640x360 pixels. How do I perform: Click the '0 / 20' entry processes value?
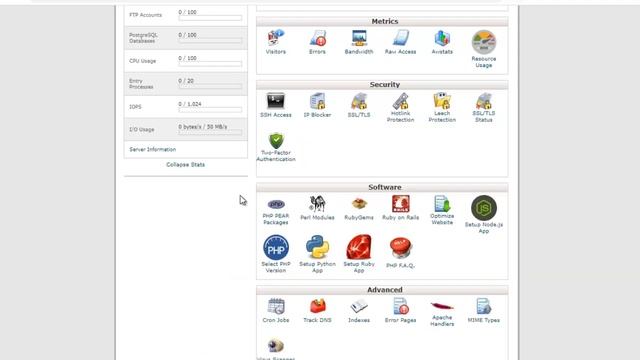[186, 81]
